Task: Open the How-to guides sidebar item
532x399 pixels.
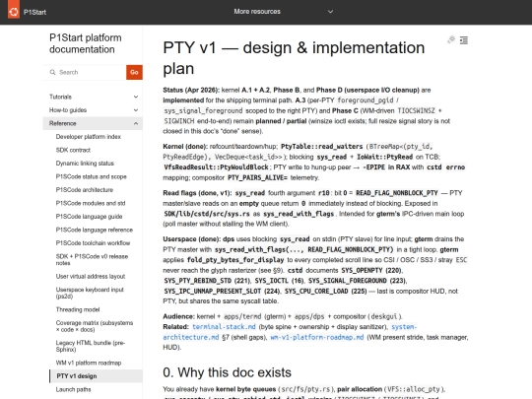Action: pos(68,110)
